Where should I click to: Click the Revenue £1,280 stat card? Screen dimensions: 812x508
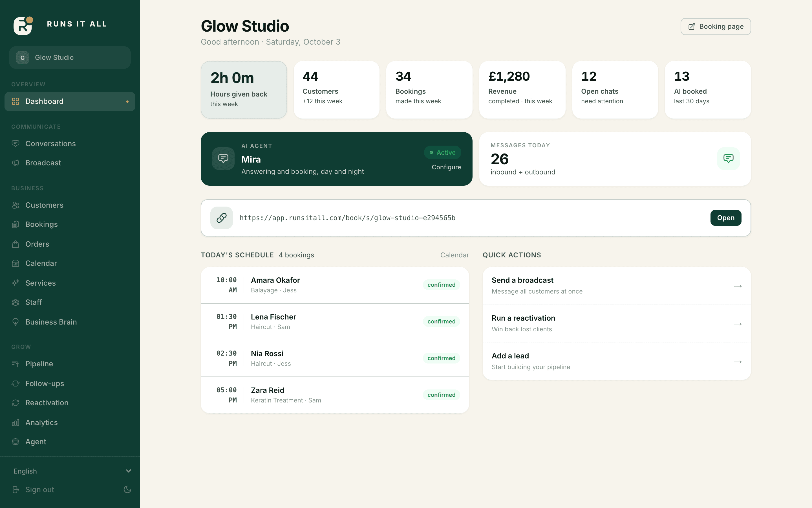pos(522,90)
